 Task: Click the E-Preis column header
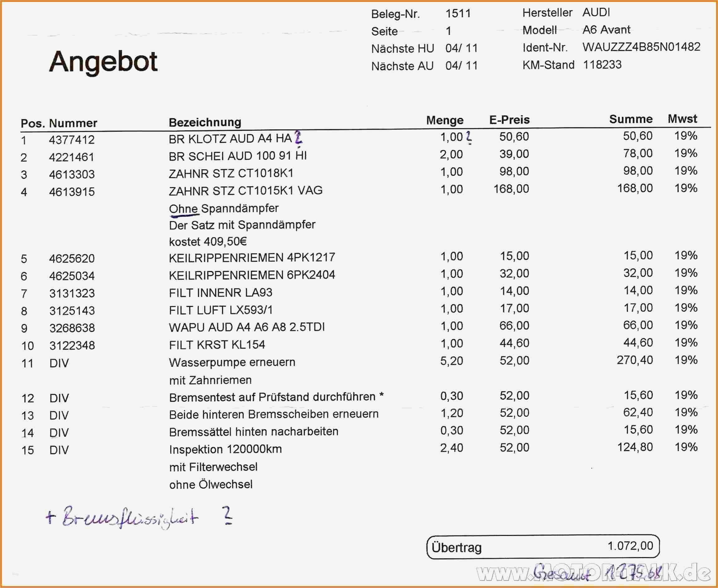[509, 119]
